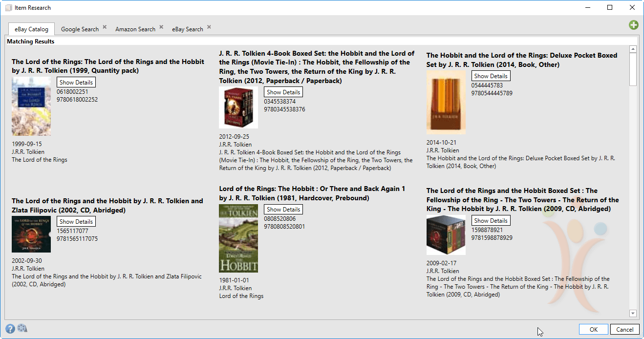The image size is (644, 339).
Task: Click the date 2014-10-21
Action: tap(441, 143)
